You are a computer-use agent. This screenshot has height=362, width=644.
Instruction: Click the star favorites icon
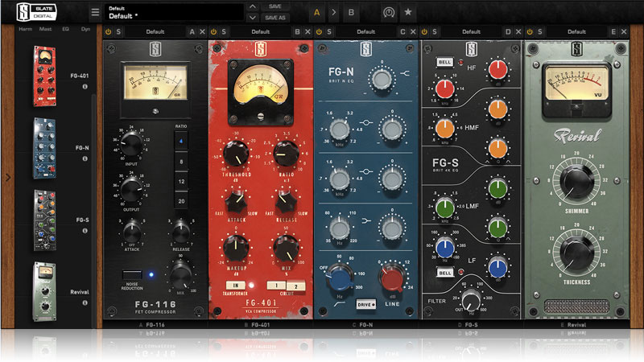tap(408, 13)
